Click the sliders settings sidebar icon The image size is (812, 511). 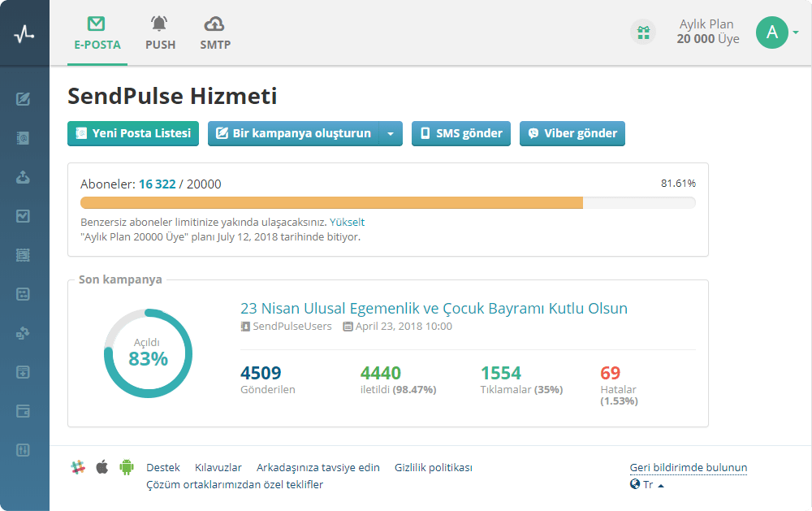point(24,449)
